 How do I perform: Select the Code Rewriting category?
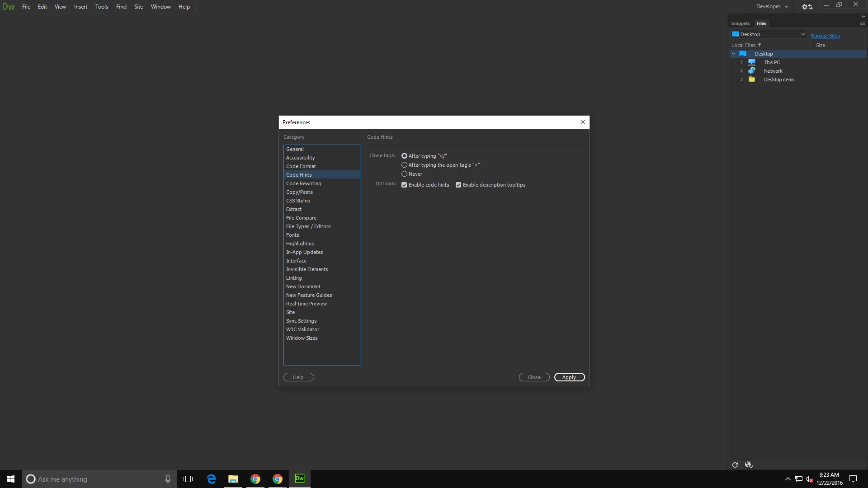coord(303,183)
